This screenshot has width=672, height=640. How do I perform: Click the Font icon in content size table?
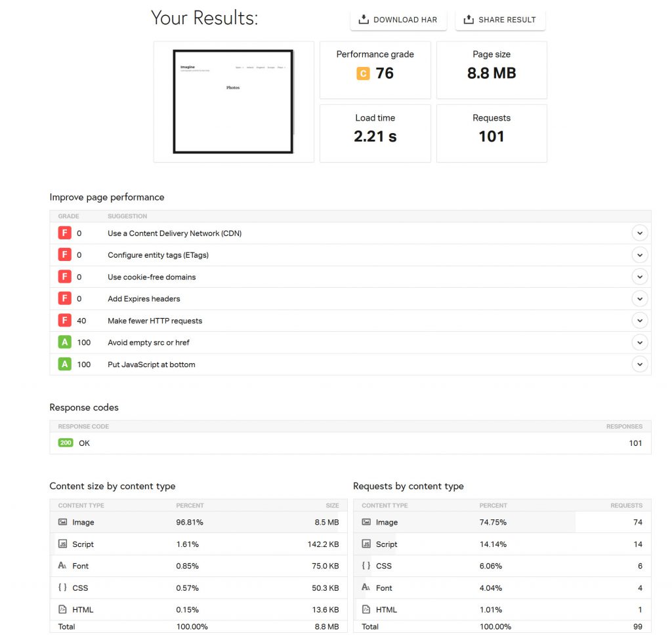tap(63, 565)
